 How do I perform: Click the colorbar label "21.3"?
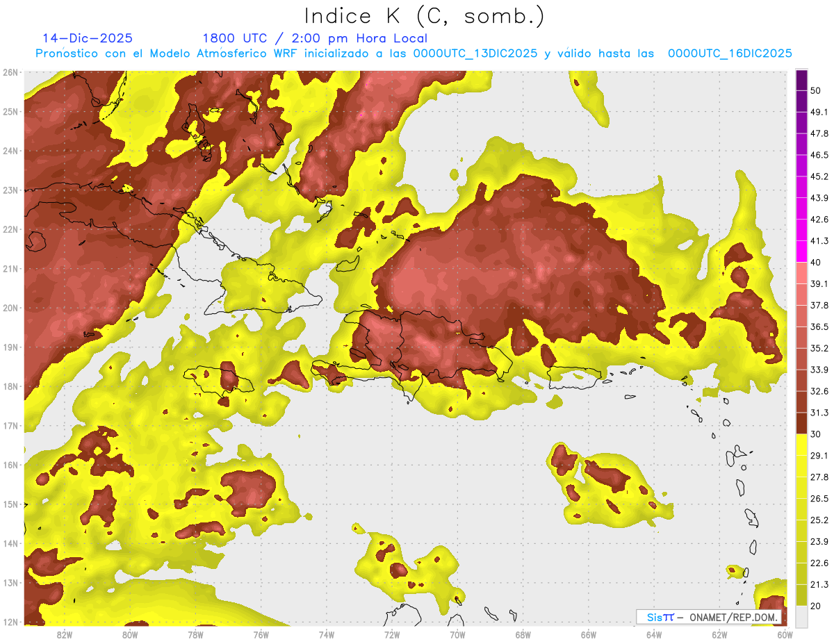click(x=819, y=585)
